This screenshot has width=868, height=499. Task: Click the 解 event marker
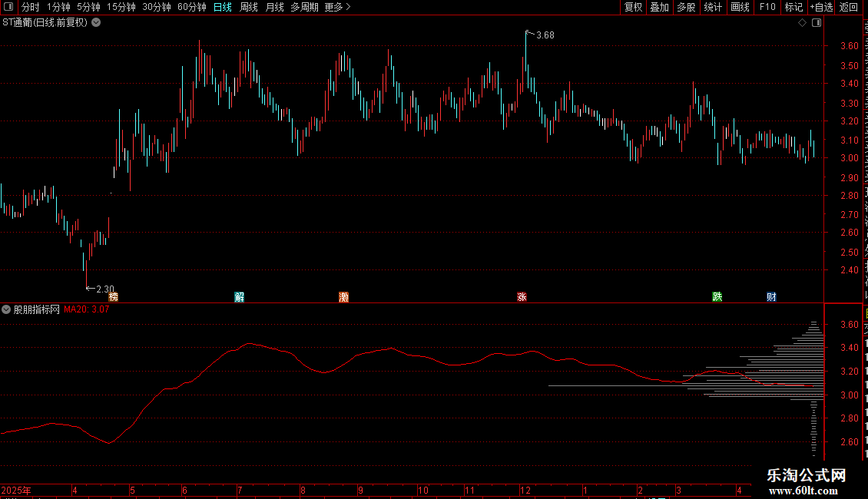click(x=239, y=297)
